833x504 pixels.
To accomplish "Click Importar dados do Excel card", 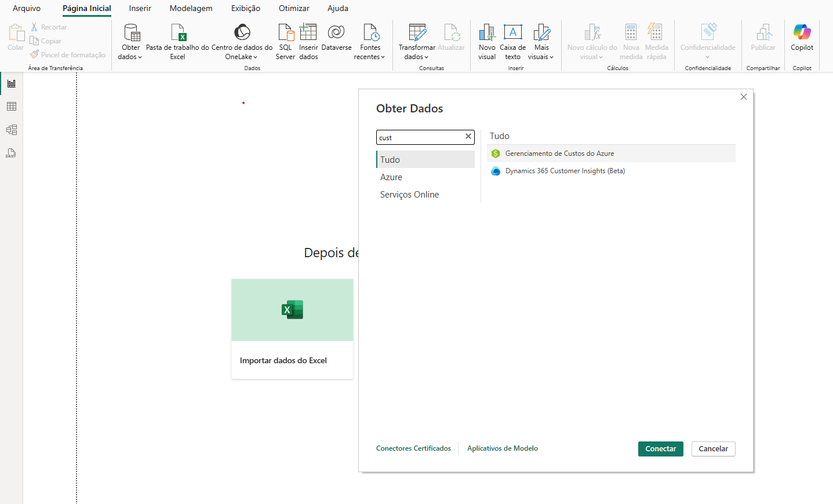I will pyautogui.click(x=292, y=329).
